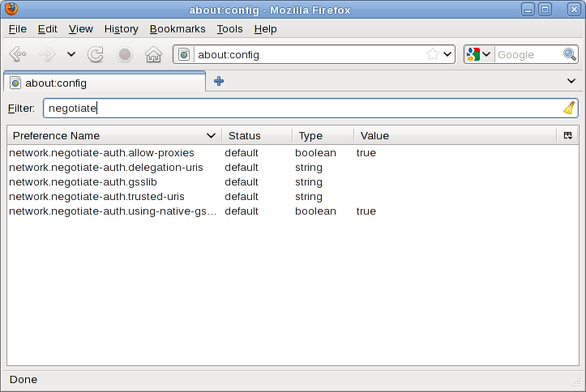This screenshot has width=586, height=392.
Task: Click the string type of trusted-uris row
Action: click(x=309, y=196)
